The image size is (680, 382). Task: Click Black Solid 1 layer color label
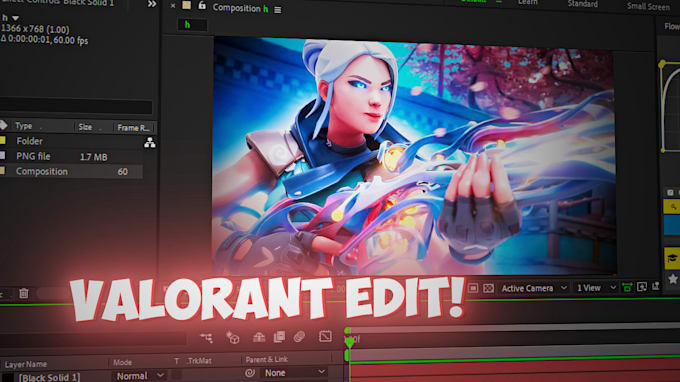tap(8, 378)
